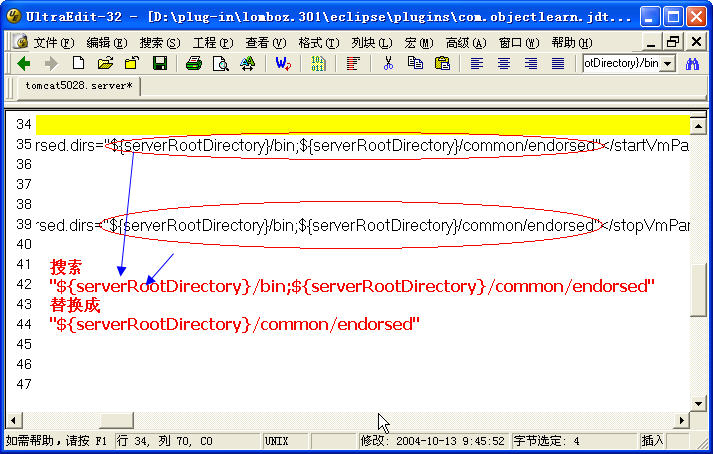Click the vertical scrollbar down arrow
The height and width of the screenshot is (454, 713).
point(698,405)
